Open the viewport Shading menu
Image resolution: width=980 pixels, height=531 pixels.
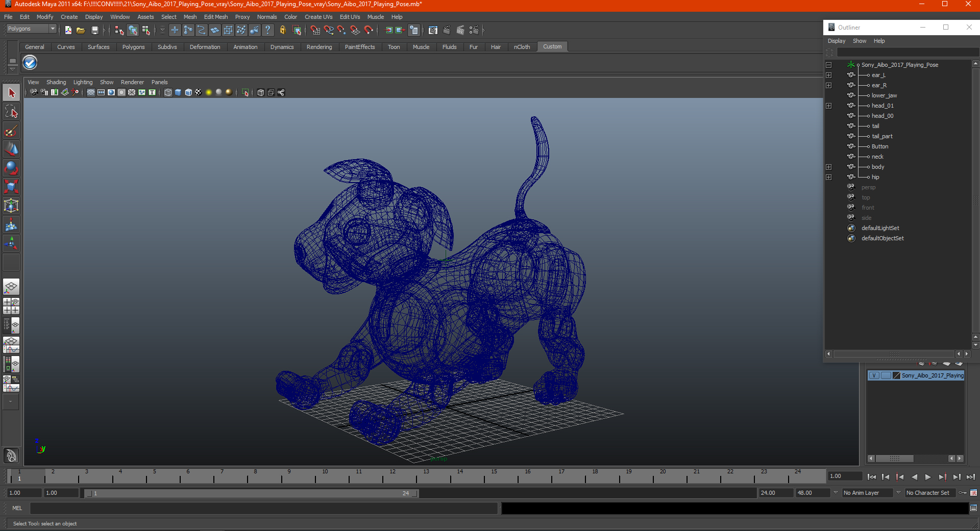(56, 82)
